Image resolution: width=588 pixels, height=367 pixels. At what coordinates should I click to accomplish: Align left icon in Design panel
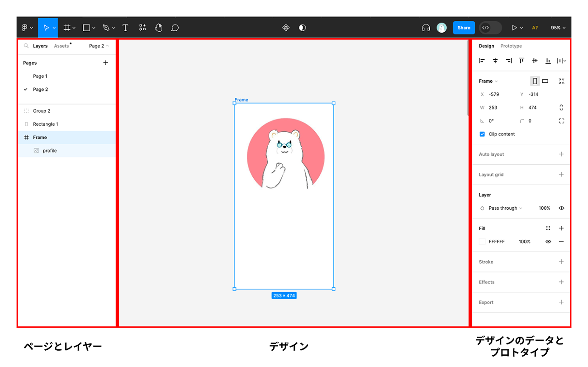[482, 61]
